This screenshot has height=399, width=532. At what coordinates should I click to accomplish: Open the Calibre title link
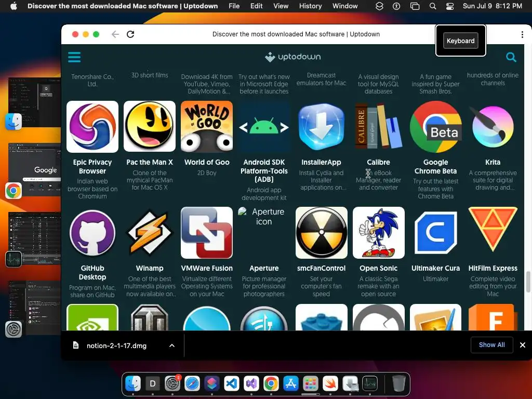point(378,162)
